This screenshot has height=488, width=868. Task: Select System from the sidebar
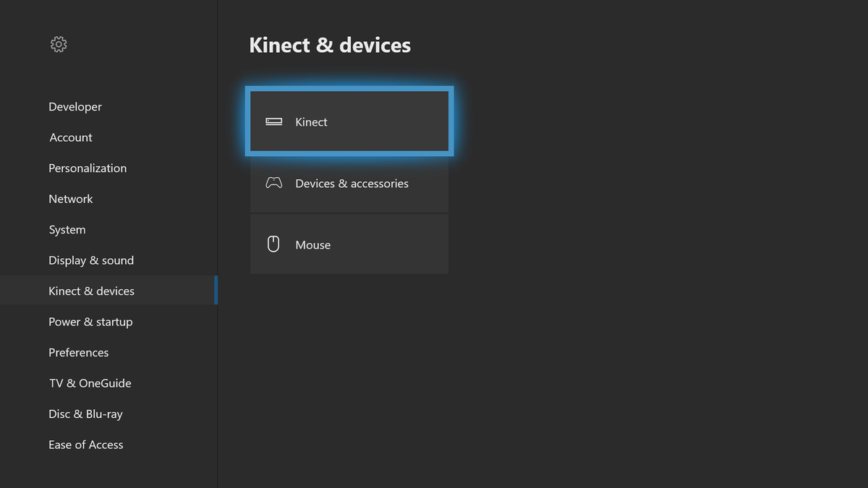[67, 229]
